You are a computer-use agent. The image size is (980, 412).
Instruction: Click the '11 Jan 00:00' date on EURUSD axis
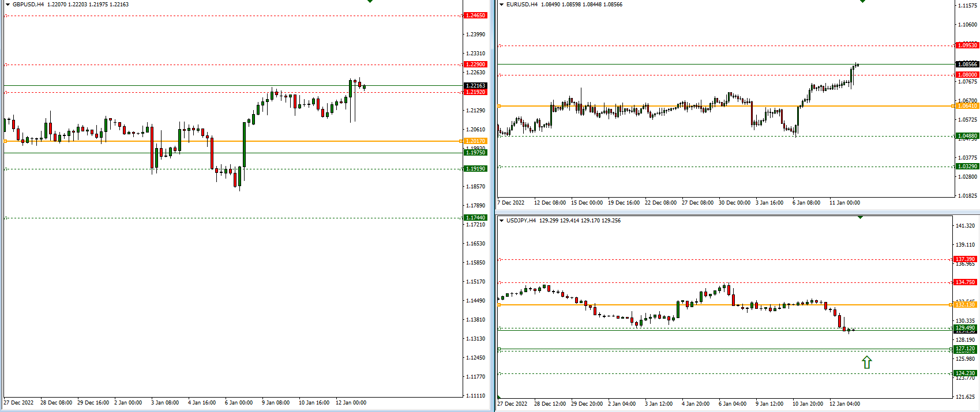coord(844,203)
